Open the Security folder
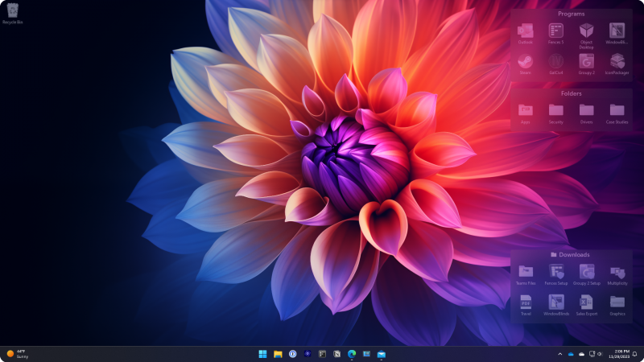 pyautogui.click(x=555, y=111)
